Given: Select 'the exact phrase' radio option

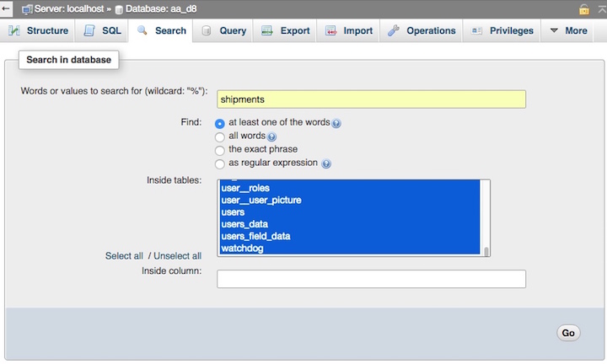Looking at the screenshot, I should point(219,150).
